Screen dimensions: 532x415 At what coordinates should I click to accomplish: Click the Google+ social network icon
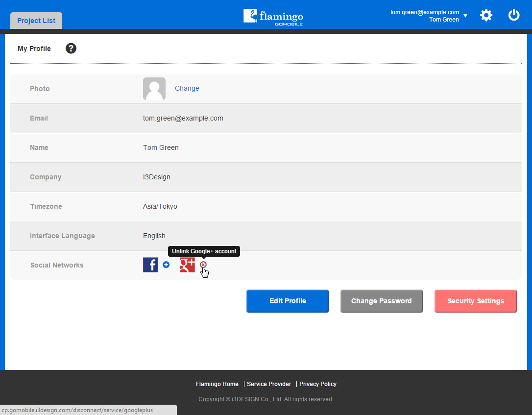point(188,265)
